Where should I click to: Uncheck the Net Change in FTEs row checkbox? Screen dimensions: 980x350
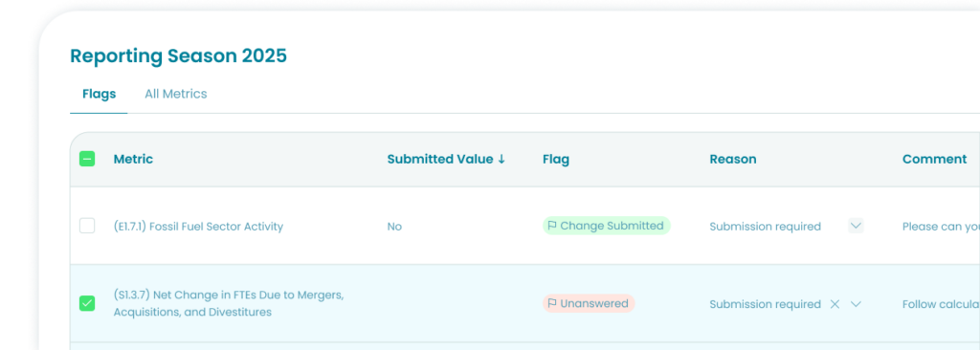click(x=87, y=304)
